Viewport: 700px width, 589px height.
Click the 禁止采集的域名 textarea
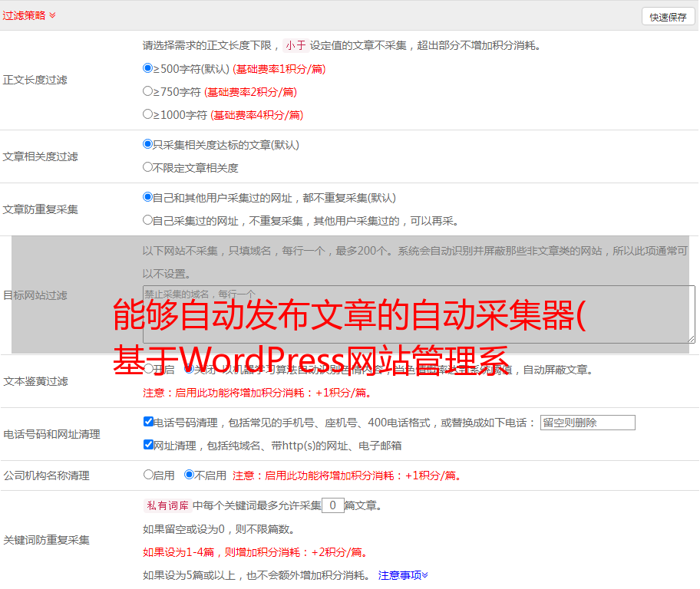(418, 314)
